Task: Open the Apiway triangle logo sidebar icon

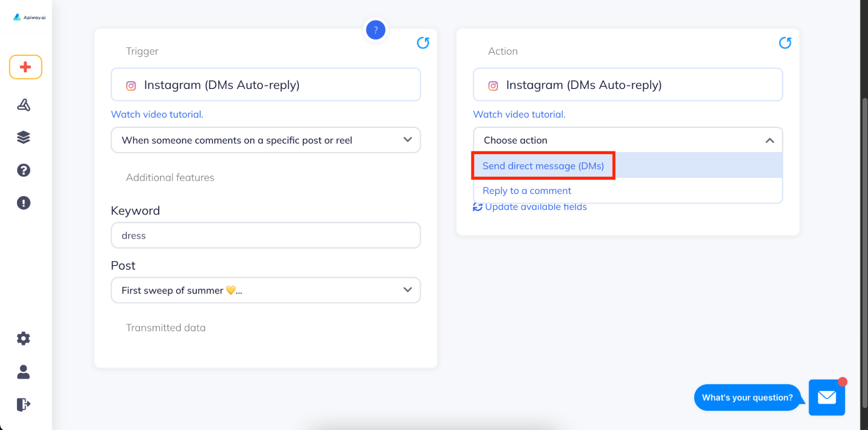Action: pyautogui.click(x=23, y=105)
